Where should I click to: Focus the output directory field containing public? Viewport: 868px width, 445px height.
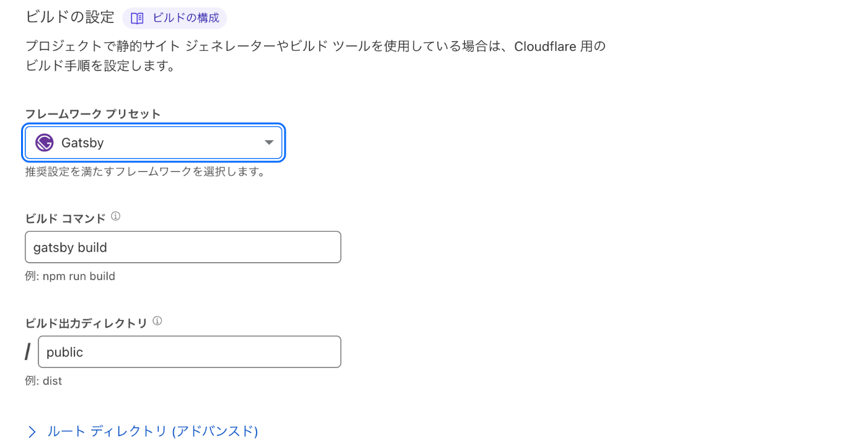coord(189,352)
